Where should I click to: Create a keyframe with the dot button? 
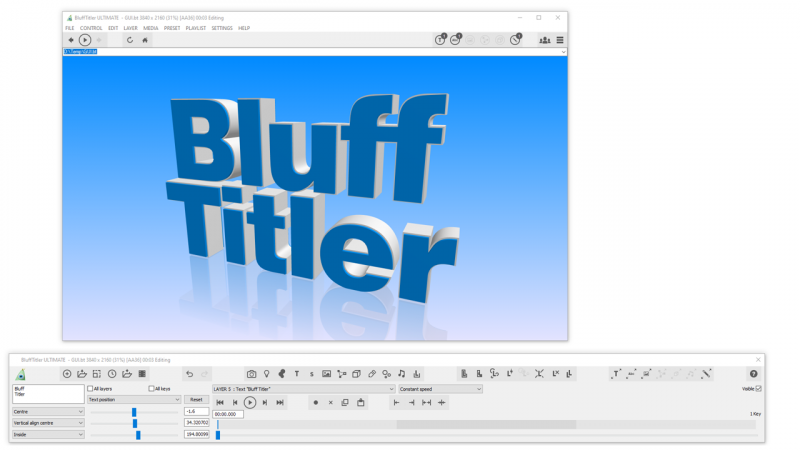315,403
